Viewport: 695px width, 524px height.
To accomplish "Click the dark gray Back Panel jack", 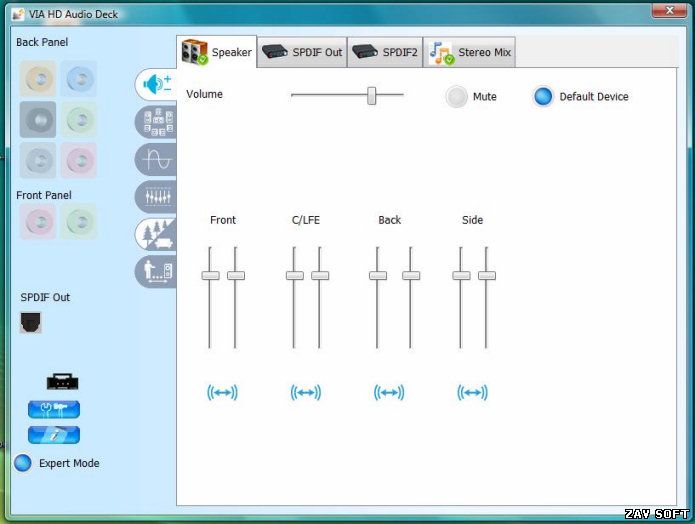I will [x=38, y=120].
